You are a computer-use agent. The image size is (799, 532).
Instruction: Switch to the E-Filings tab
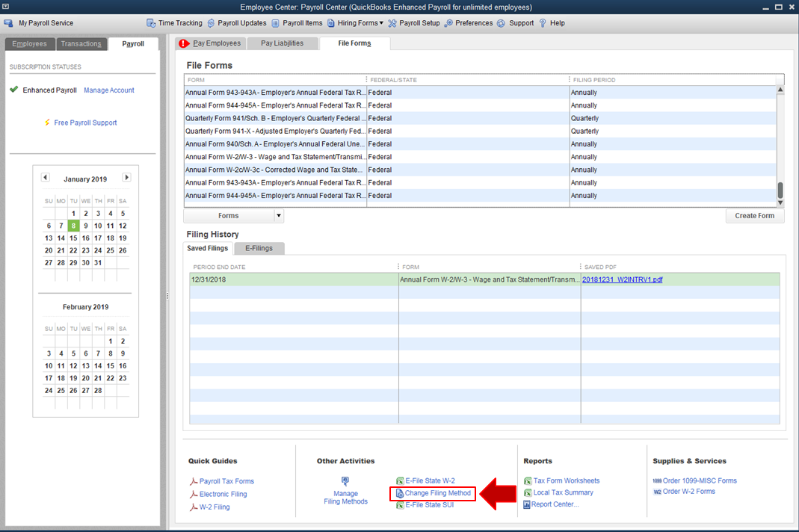point(259,248)
